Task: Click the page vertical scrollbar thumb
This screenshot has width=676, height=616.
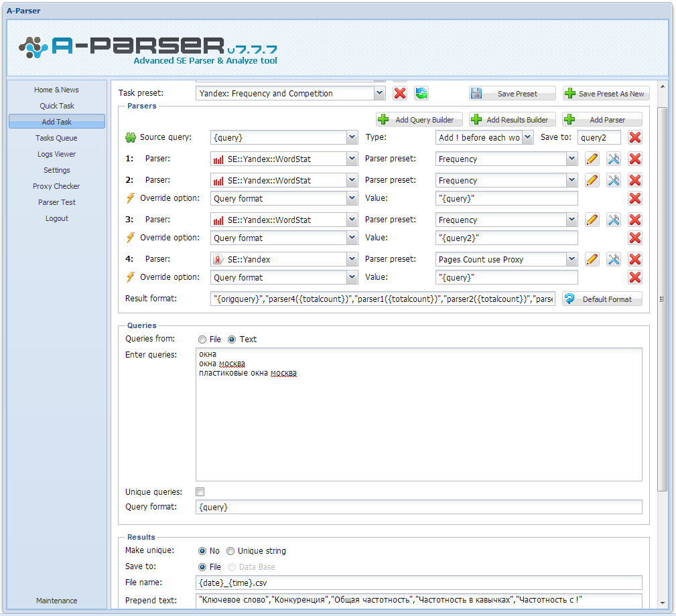Action: point(662,299)
